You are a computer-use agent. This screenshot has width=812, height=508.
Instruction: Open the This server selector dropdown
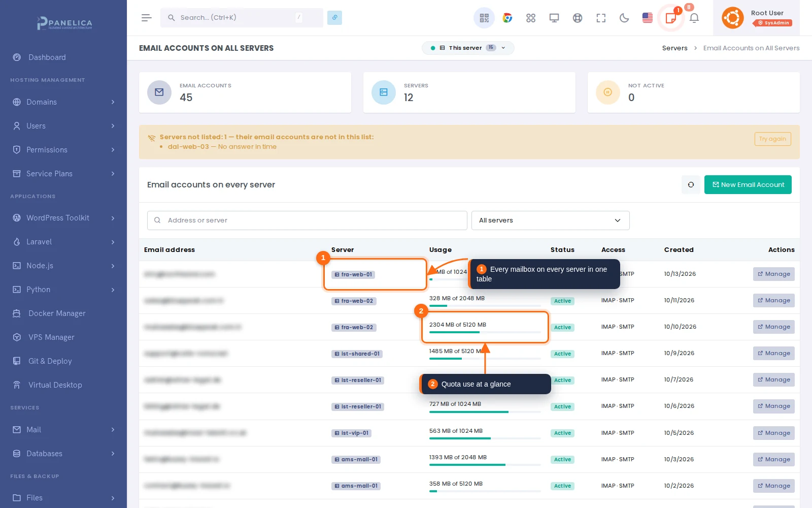click(467, 48)
